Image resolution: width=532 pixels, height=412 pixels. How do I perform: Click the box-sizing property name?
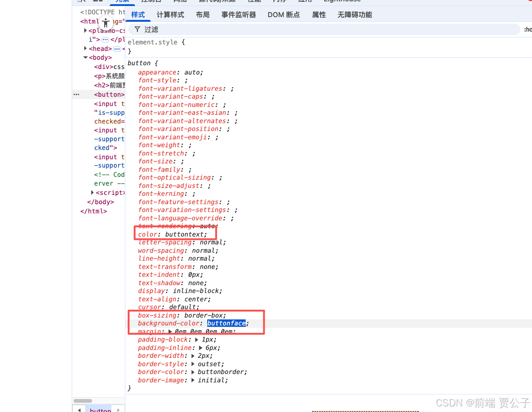click(x=157, y=315)
